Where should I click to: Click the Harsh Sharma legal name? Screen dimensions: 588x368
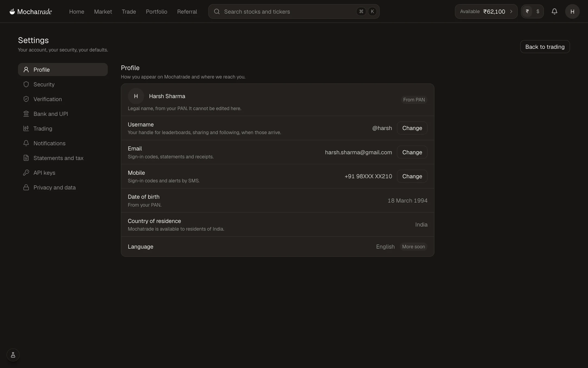[167, 96]
